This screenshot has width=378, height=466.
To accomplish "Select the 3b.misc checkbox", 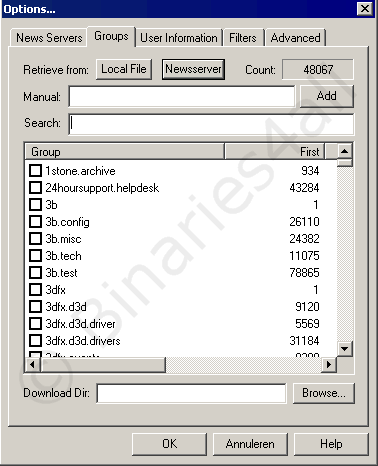I will click(x=35, y=239).
